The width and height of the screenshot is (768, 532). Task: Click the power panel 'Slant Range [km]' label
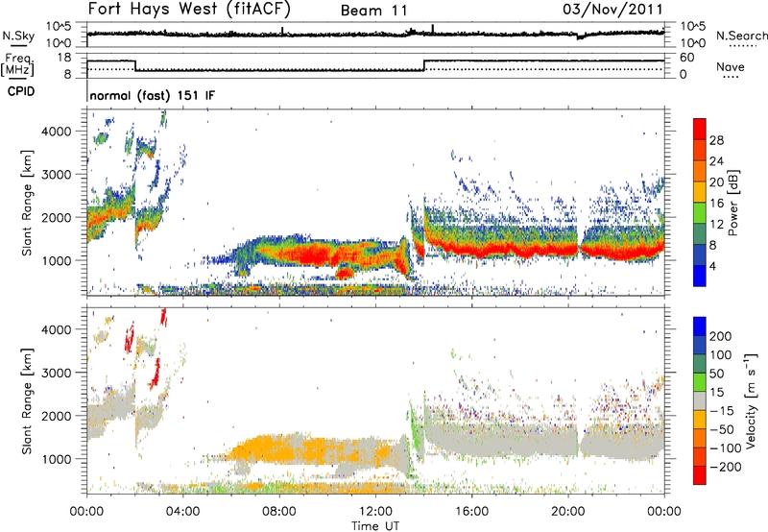(27, 203)
